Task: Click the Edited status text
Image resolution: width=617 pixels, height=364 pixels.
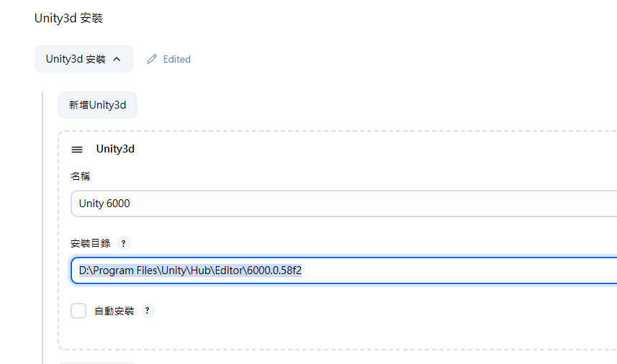Action: coord(176,59)
